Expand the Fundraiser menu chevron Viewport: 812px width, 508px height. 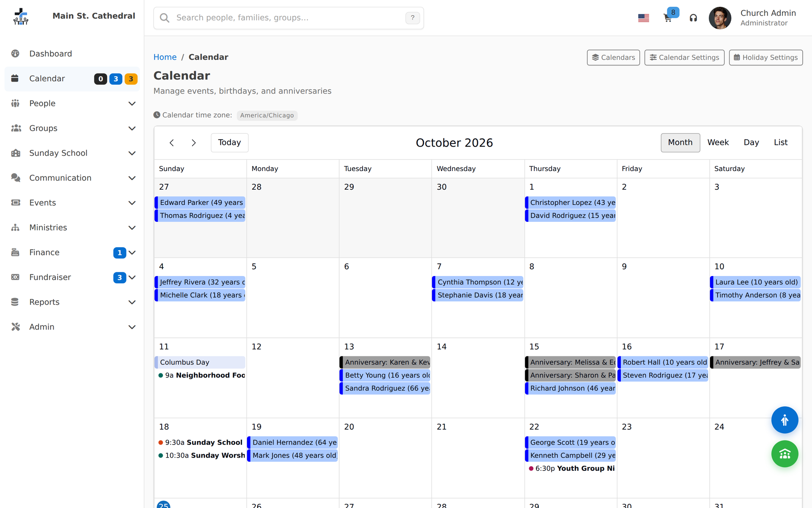(132, 277)
